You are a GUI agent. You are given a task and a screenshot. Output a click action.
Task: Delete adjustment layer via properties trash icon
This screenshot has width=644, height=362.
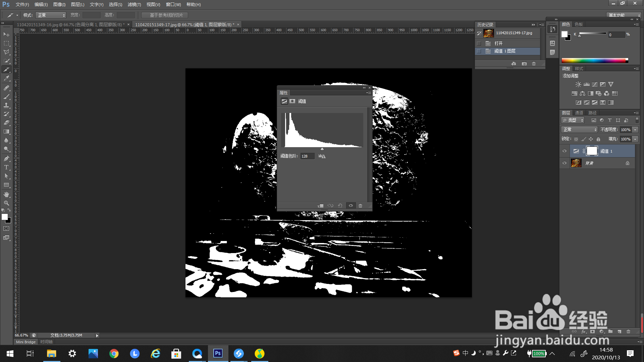(x=360, y=205)
